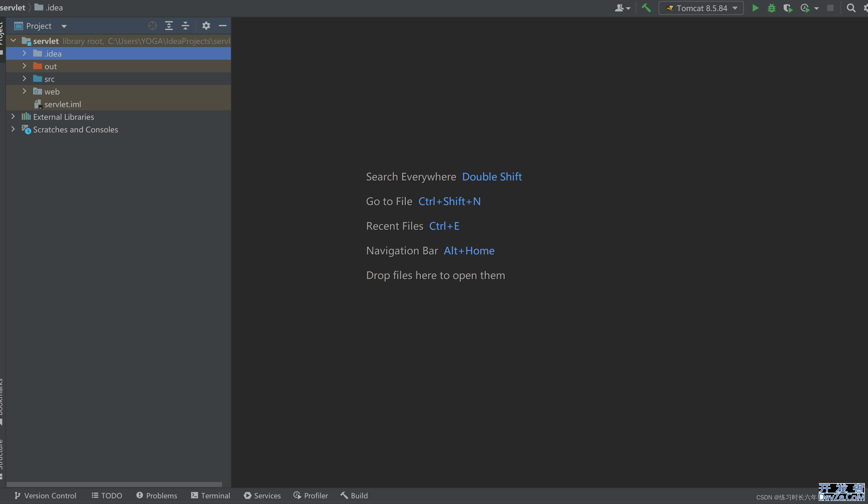The image size is (868, 504).
Task: Click the Expand All icon in Project panel
Action: click(169, 26)
